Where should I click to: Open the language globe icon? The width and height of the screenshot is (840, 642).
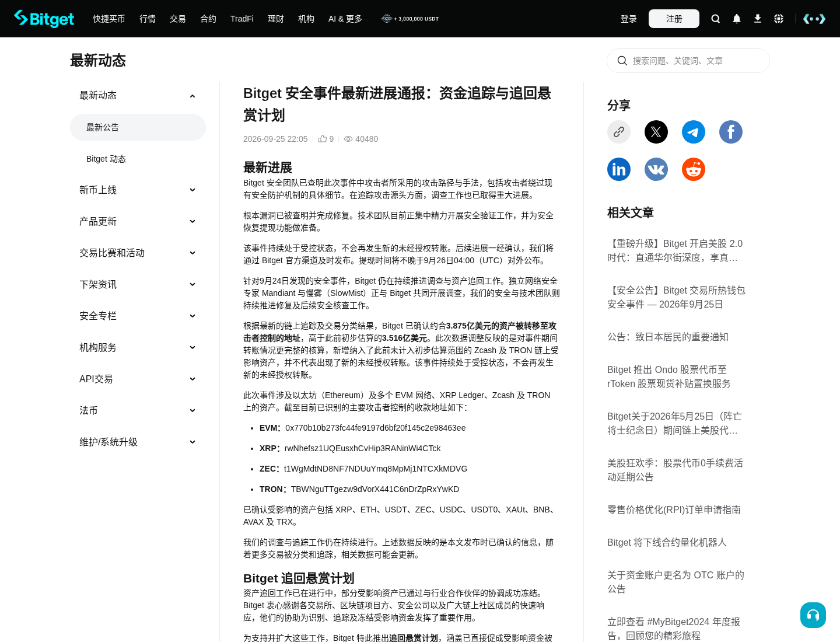(779, 19)
